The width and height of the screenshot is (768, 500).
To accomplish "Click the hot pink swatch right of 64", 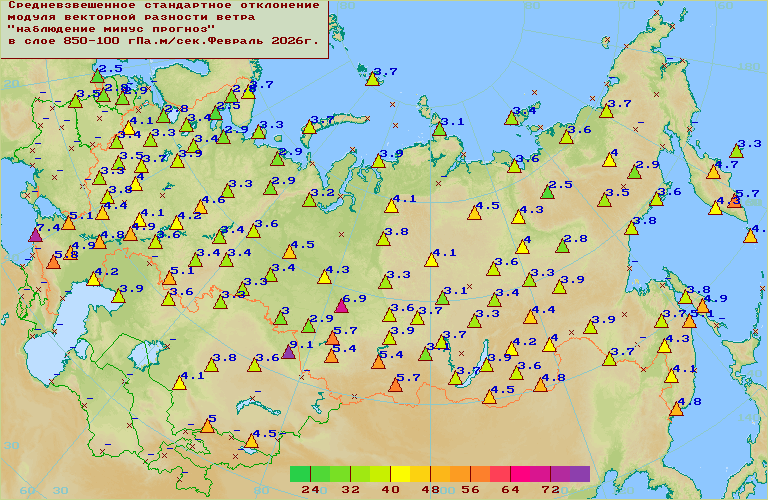I will [520, 473].
